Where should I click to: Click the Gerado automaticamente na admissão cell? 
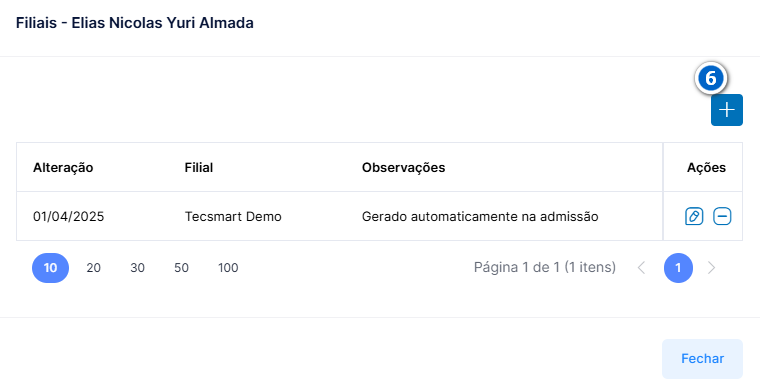(x=480, y=217)
